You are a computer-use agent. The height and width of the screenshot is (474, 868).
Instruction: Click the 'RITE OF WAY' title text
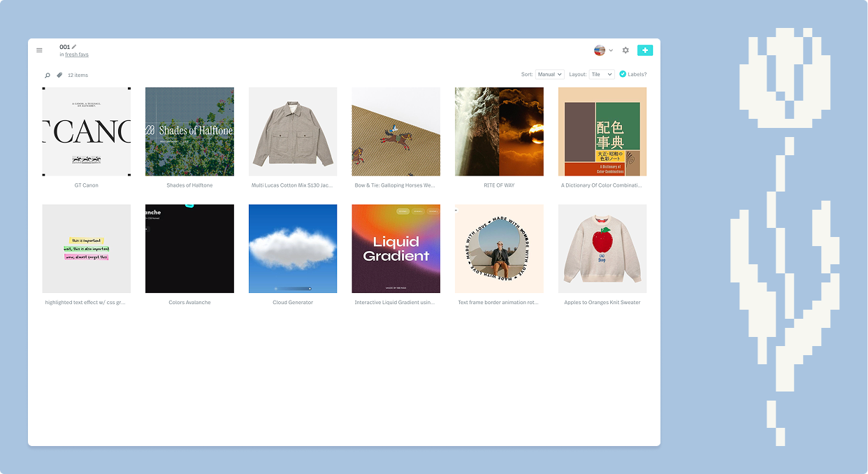pos(499,185)
